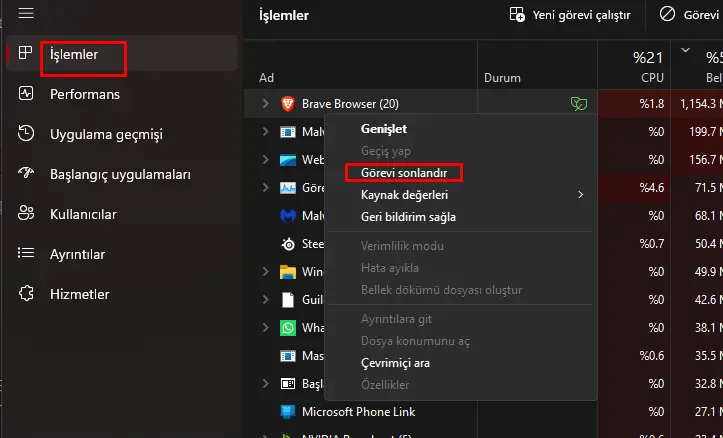The image size is (723, 438).
Task: Open the hamburger navigation menu
Action: tap(26, 13)
